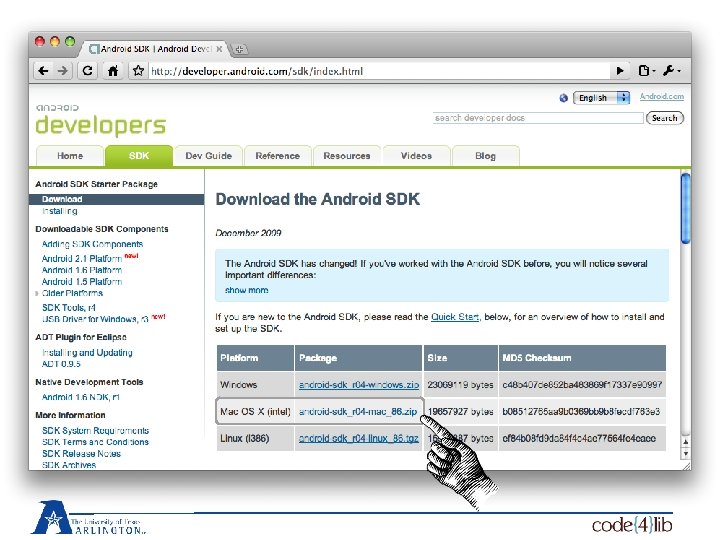Click the address bar URL
Viewport: 720px width, 540px height.
pyautogui.click(x=257, y=71)
